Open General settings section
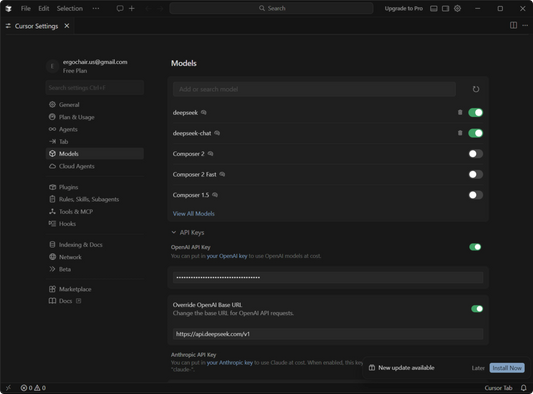Viewport: 533px width, 394px height. [94, 105]
